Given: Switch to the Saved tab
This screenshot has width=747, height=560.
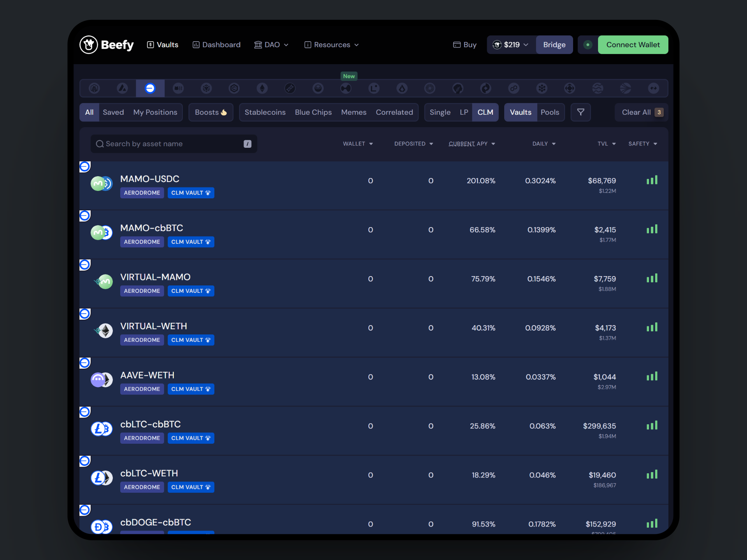Looking at the screenshot, I should [x=113, y=112].
